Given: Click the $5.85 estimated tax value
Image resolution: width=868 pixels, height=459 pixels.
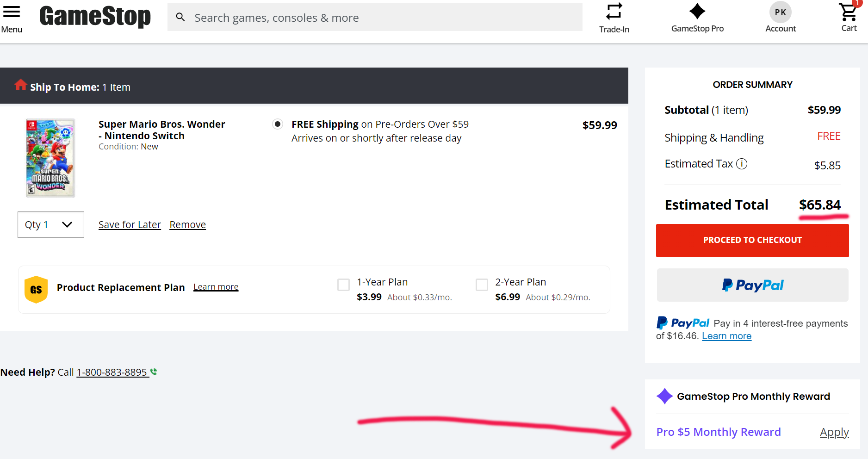Looking at the screenshot, I should point(827,165).
